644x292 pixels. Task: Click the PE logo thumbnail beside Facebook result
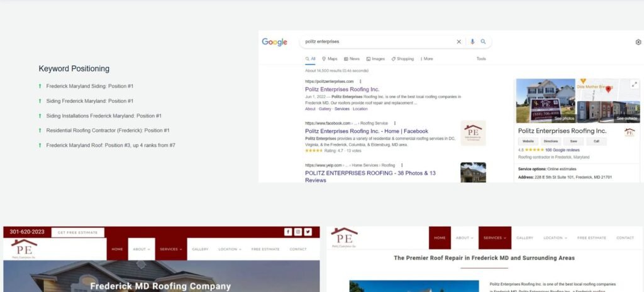473,133
